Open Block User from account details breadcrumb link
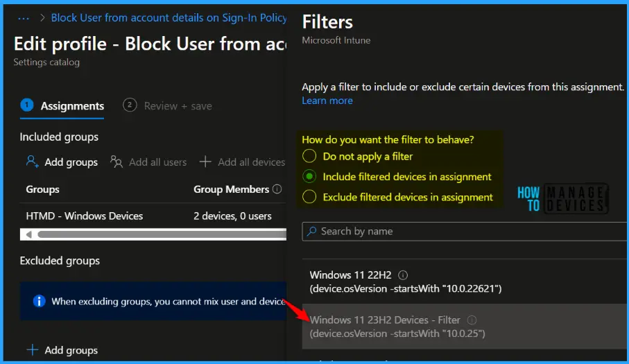This screenshot has height=364, width=629. (169, 18)
